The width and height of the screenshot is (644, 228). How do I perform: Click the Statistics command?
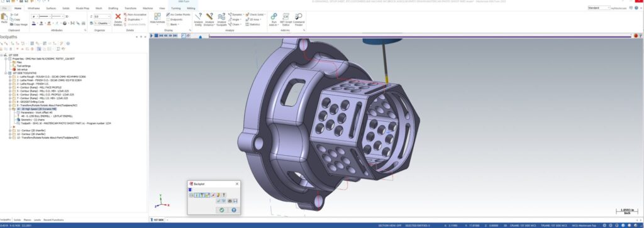pyautogui.click(x=253, y=24)
